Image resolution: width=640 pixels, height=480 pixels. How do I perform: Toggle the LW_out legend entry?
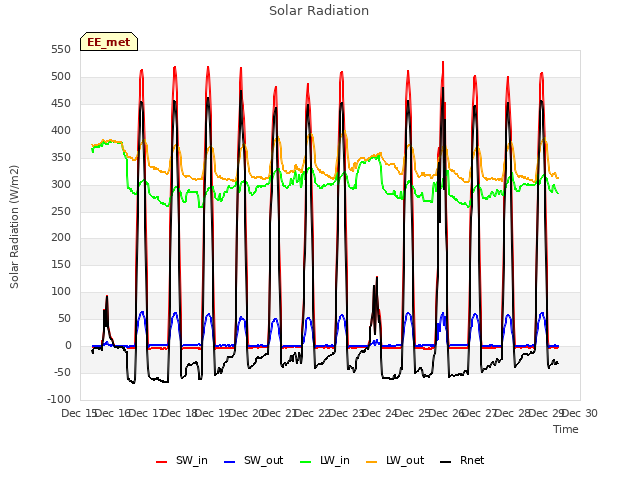point(395,460)
